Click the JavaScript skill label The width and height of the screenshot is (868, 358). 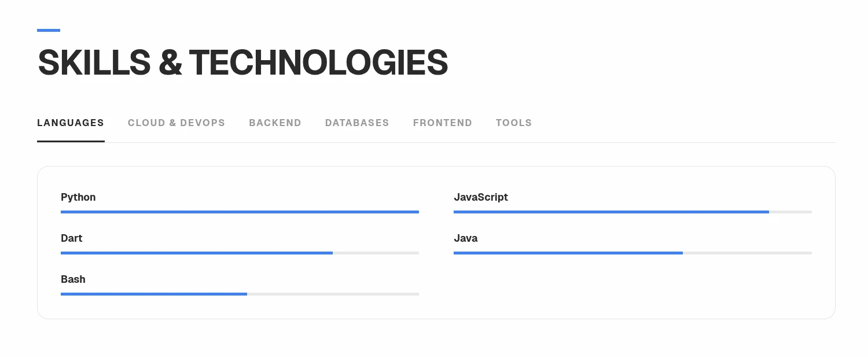[x=481, y=197]
